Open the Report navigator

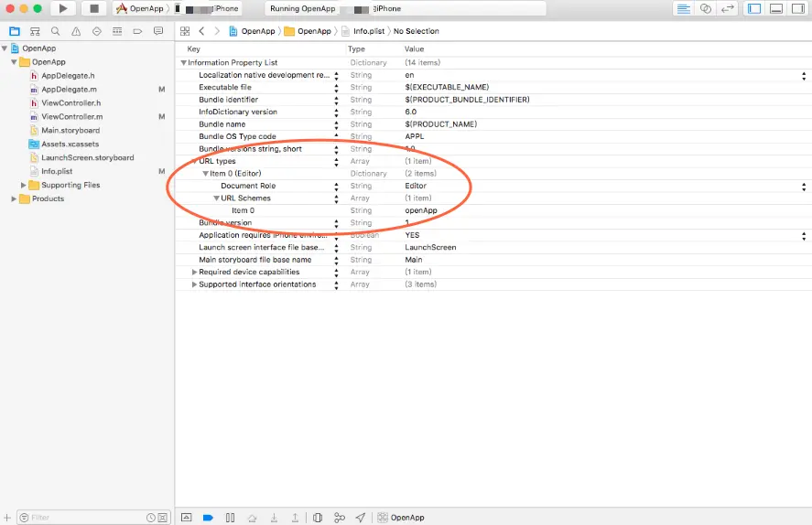(x=158, y=31)
